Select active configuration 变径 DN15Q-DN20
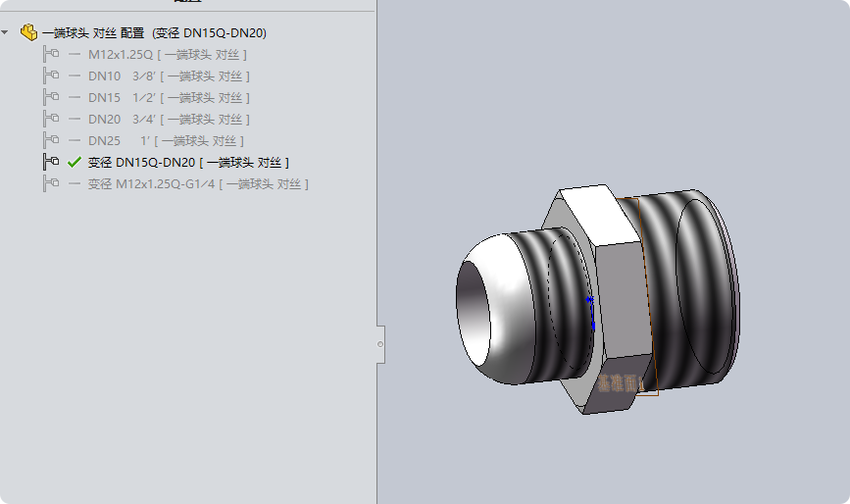Screen dimensions: 850x504 tap(188, 163)
